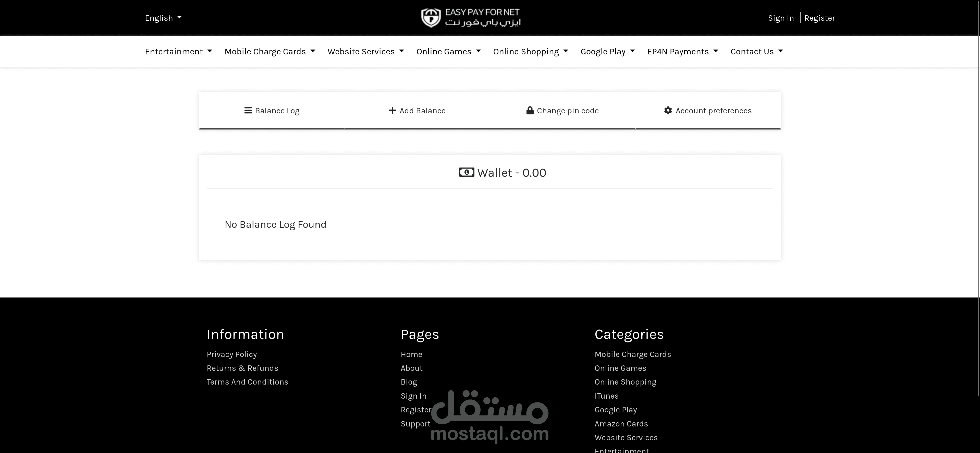Viewport: 980px width, 453px height.
Task: Click the lock icon for Change pin code
Action: click(530, 110)
